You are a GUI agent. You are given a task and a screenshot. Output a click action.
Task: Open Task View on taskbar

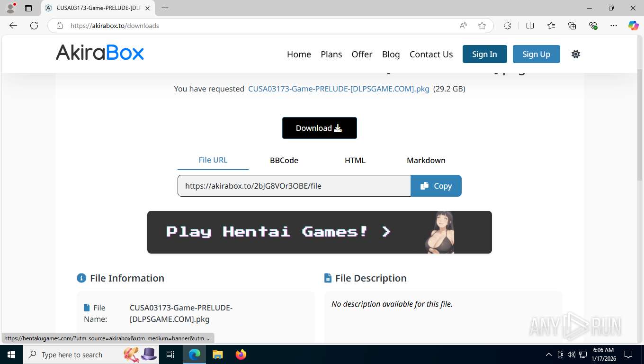point(170,355)
